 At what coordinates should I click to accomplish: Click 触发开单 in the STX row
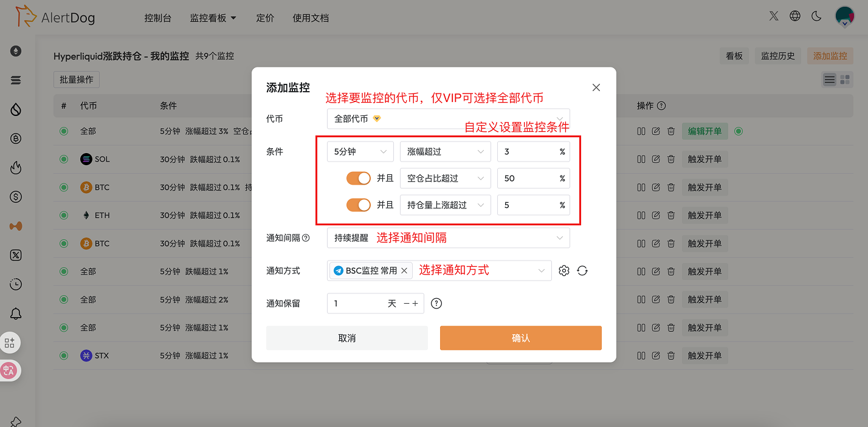[705, 355]
